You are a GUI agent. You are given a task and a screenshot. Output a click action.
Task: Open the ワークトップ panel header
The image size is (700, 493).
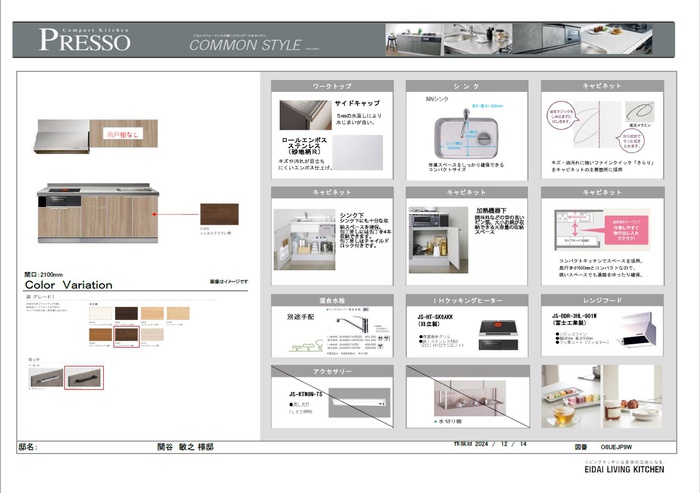tap(332, 86)
